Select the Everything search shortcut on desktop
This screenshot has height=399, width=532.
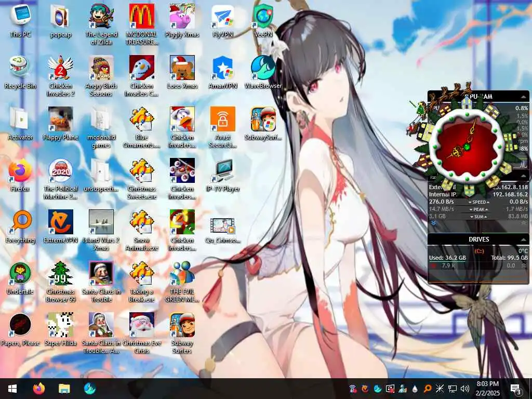(x=20, y=227)
